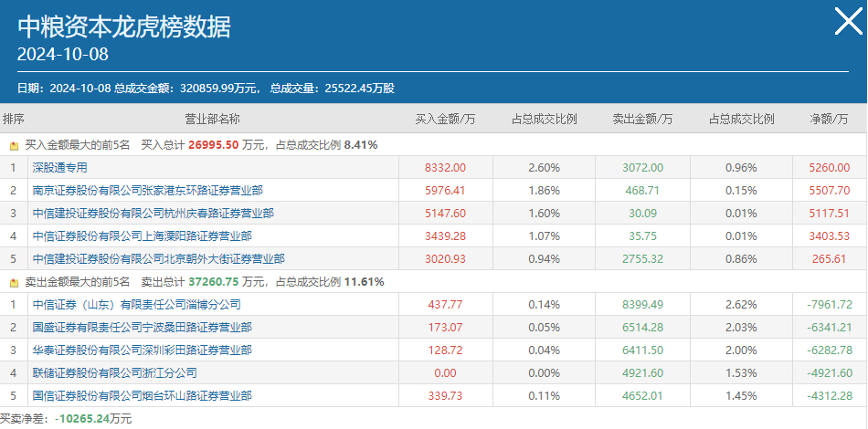Select buy amount 8332.00 cell
The width and height of the screenshot is (868, 429).
[x=446, y=168]
